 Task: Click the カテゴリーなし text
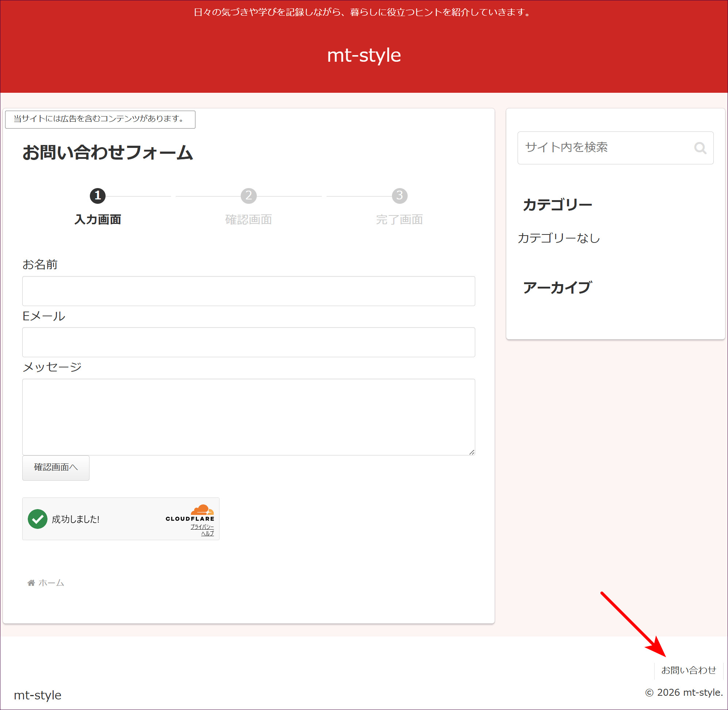click(x=559, y=238)
